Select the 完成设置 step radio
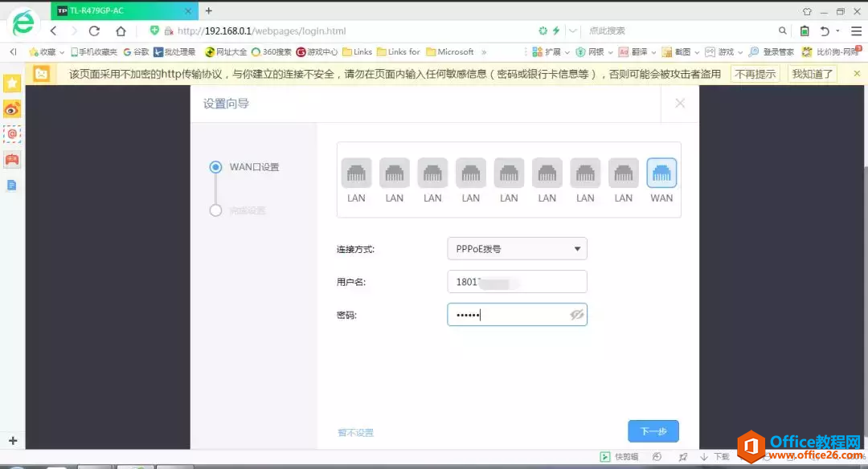868x469 pixels. click(216, 210)
